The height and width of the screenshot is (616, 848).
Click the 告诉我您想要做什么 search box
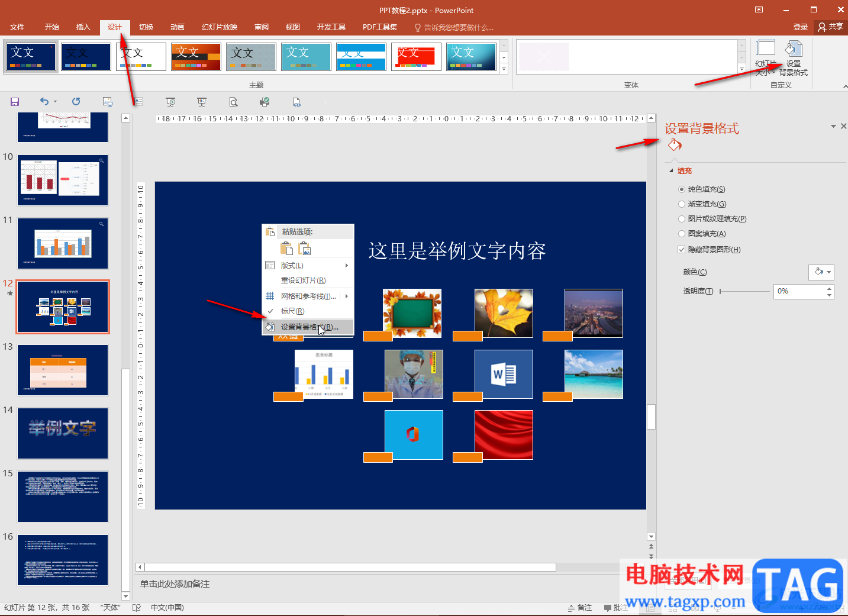[x=454, y=27]
